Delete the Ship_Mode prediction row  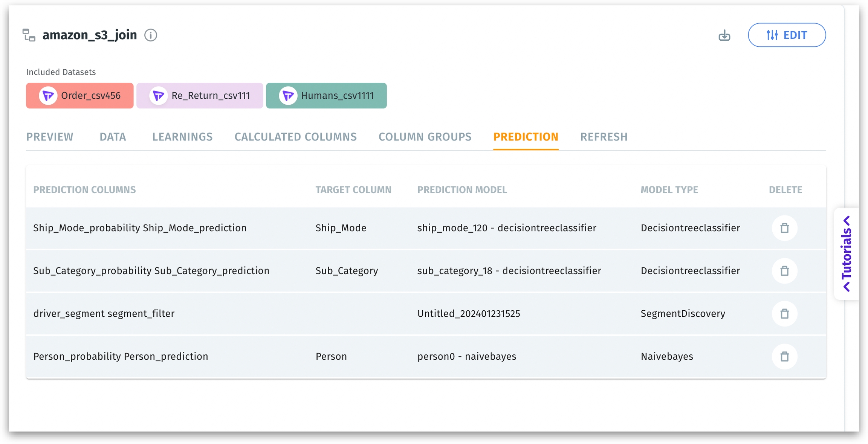[784, 228]
